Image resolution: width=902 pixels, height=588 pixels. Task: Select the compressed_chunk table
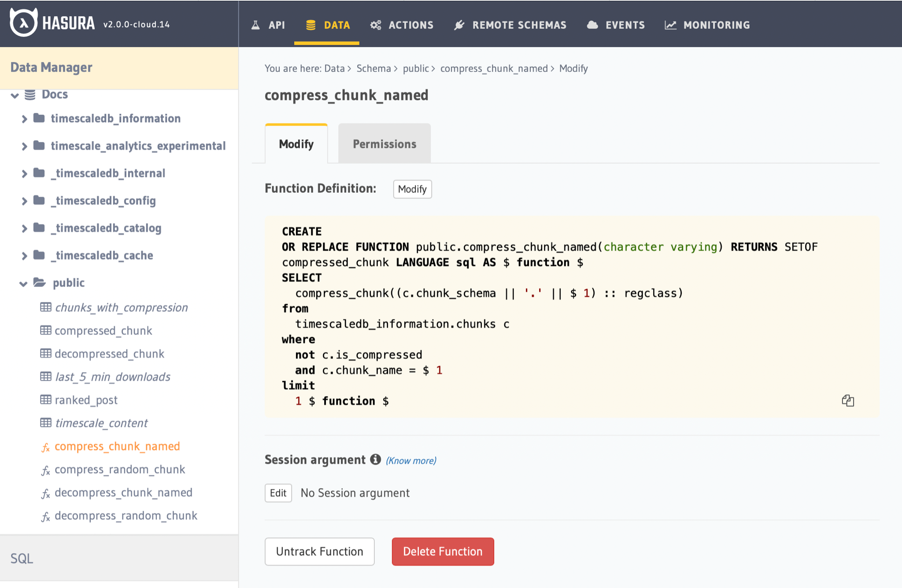[103, 331]
